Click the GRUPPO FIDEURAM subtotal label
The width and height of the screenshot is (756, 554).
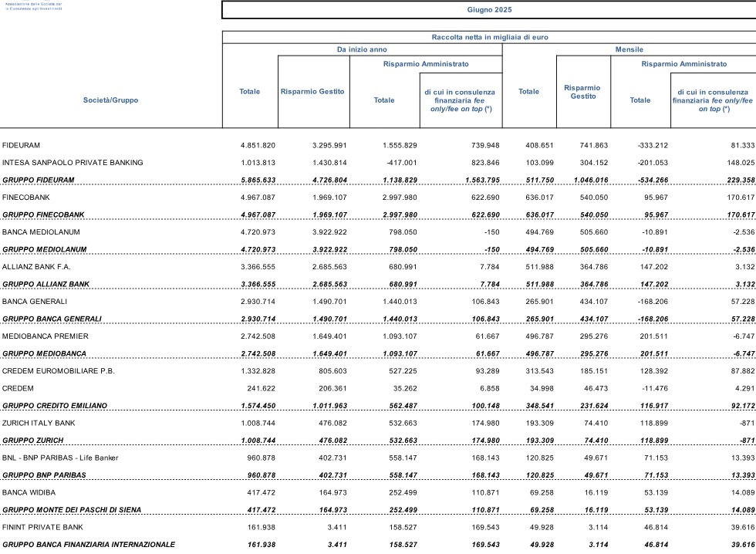pyautogui.click(x=38, y=181)
